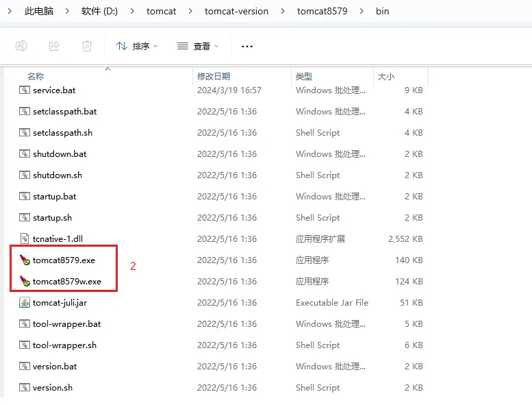Select the file name tool-wrapper.sh
Image resolution: width=532 pixels, height=405 pixels.
click(x=64, y=345)
